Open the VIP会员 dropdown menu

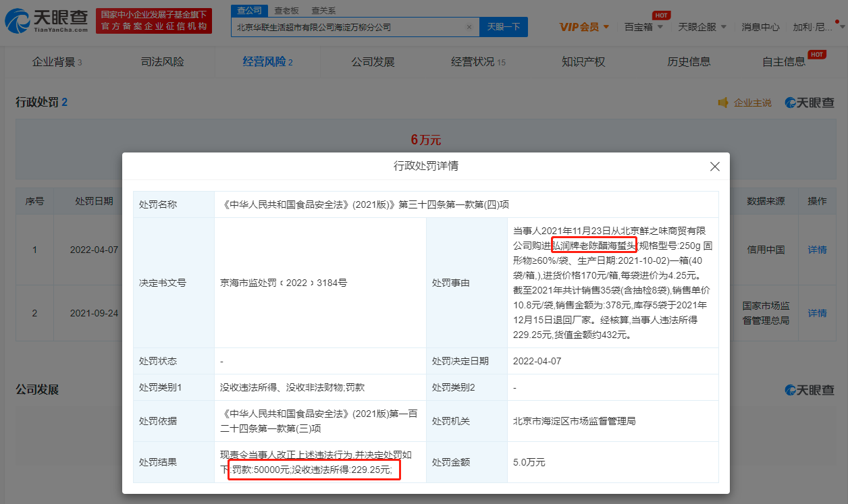[585, 27]
